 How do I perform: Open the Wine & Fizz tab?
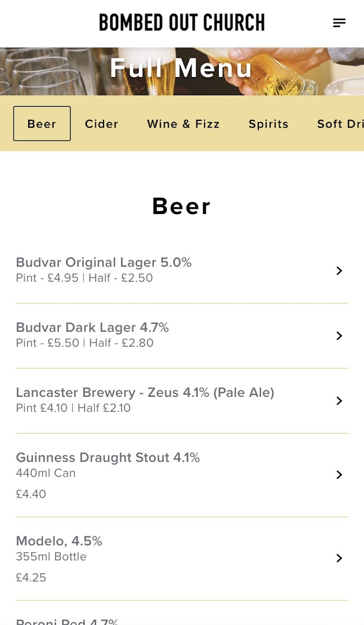[x=183, y=124]
